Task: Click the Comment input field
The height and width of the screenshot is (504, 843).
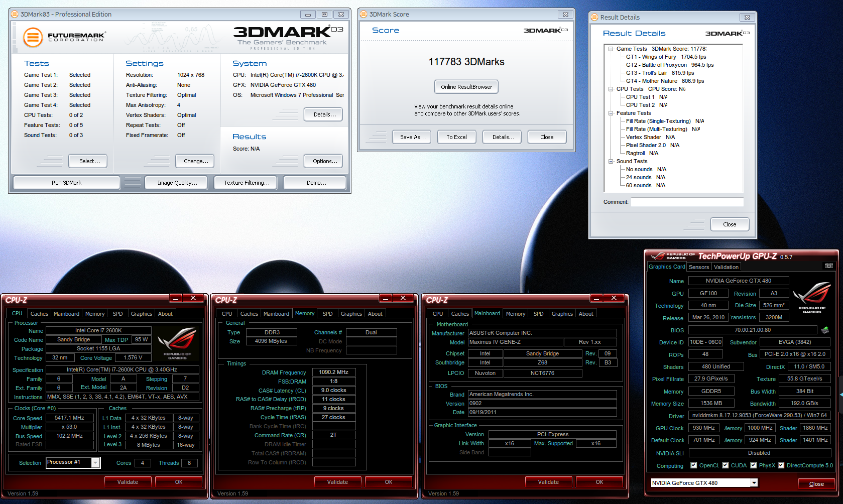Action: click(687, 202)
